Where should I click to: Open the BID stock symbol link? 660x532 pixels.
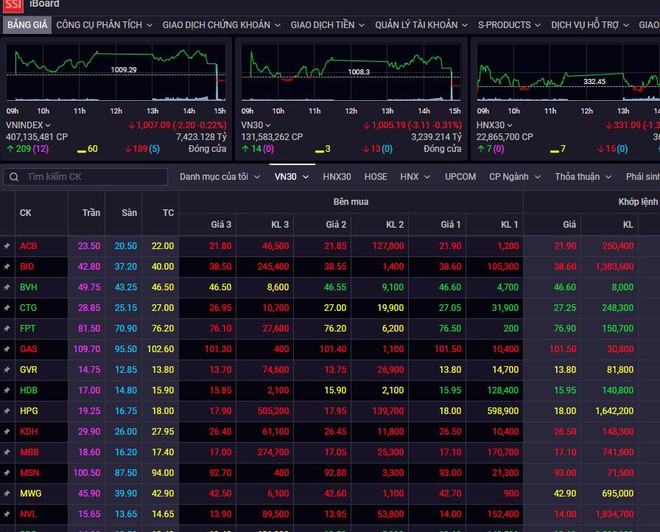27,266
